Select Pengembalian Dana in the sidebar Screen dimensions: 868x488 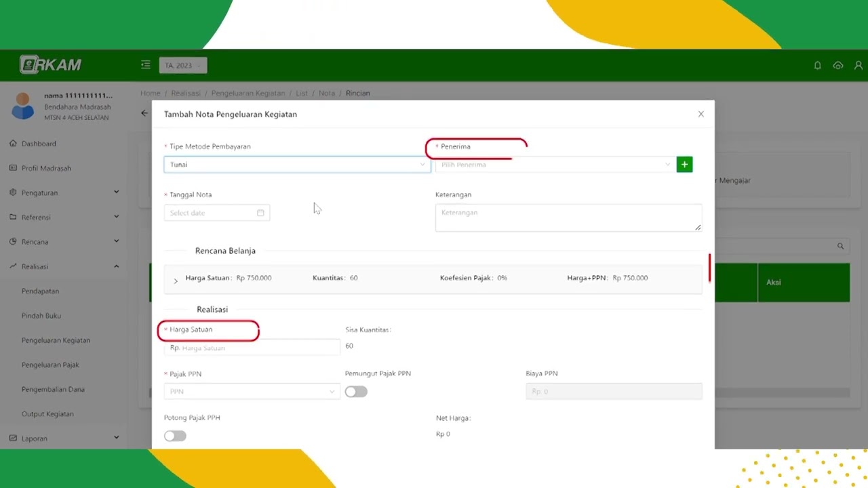click(x=53, y=390)
